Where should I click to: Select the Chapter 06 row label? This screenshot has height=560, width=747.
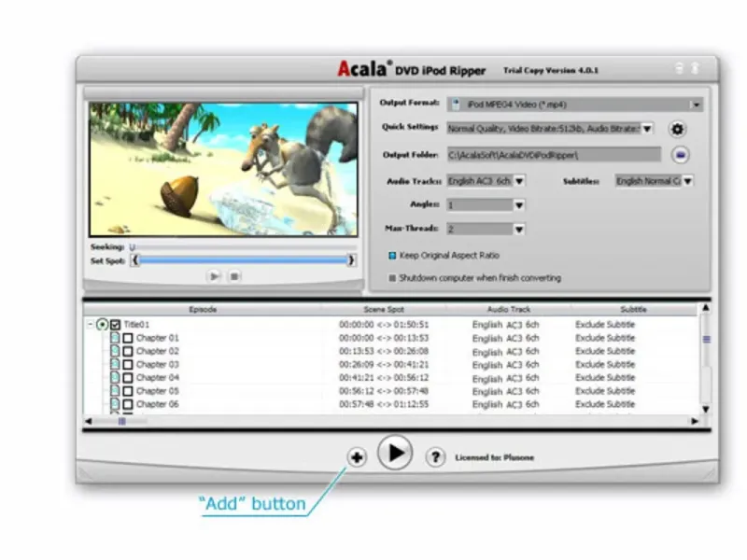coord(157,405)
